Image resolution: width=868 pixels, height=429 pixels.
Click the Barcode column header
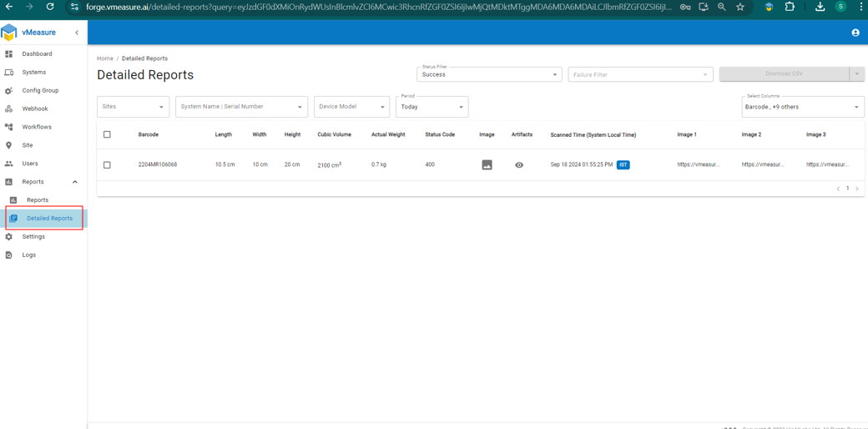(x=149, y=134)
